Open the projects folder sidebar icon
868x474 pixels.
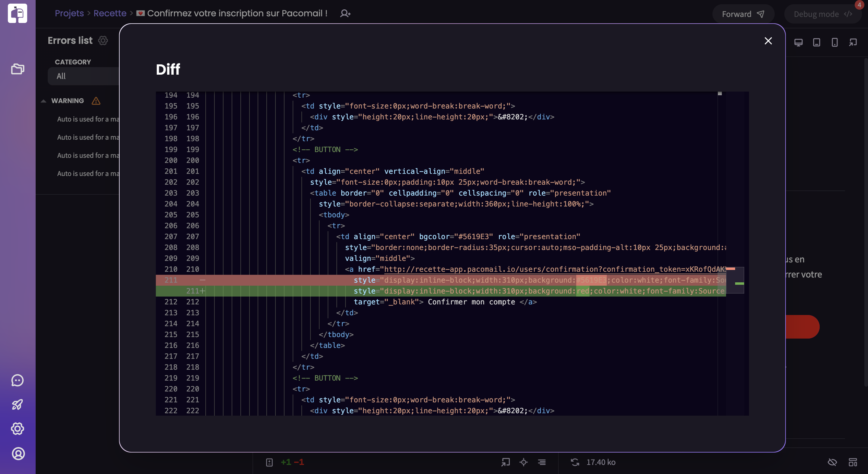[x=18, y=69]
